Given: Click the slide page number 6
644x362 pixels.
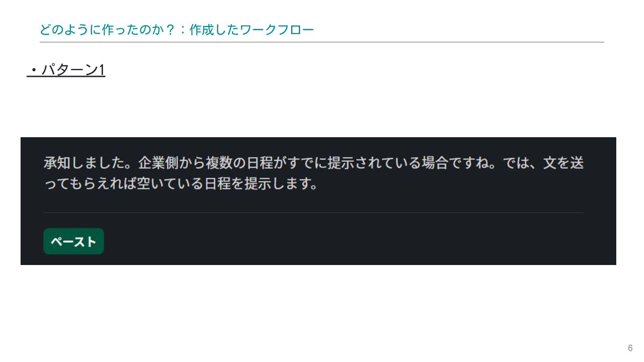Looking at the screenshot, I should 630,348.
